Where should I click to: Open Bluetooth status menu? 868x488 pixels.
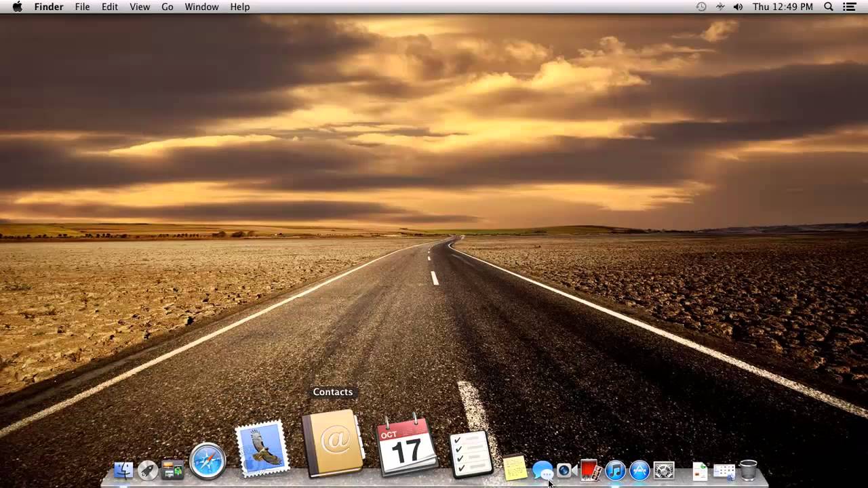click(720, 7)
